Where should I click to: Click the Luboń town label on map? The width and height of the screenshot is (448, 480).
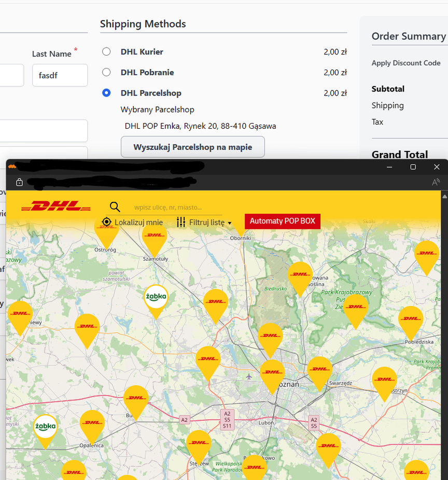pyautogui.click(x=266, y=423)
